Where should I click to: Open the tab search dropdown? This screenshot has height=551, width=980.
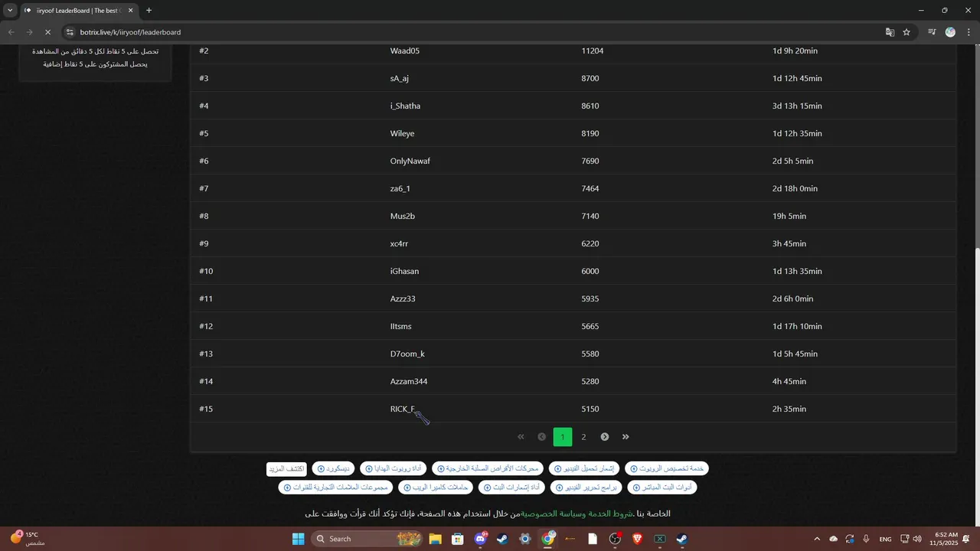10,11
